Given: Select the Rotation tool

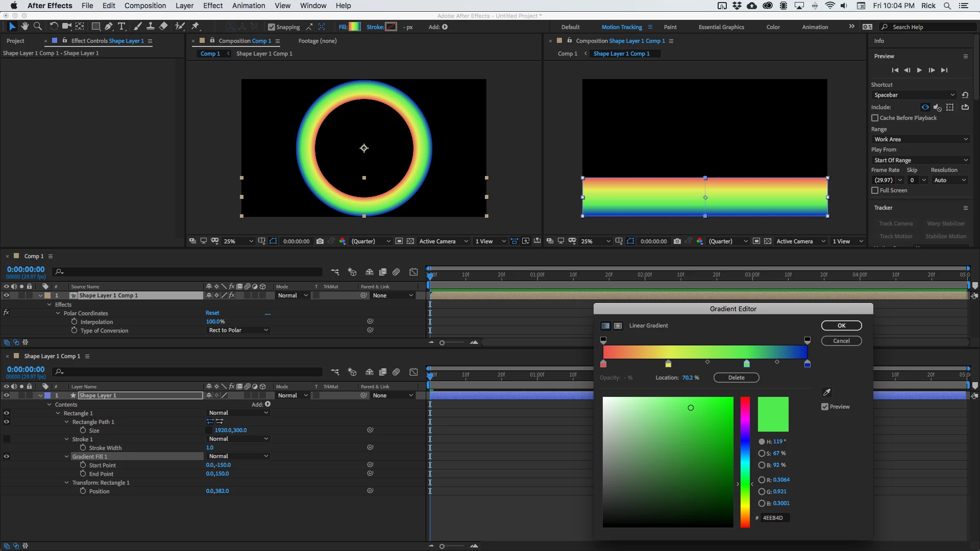Looking at the screenshot, I should point(54,27).
